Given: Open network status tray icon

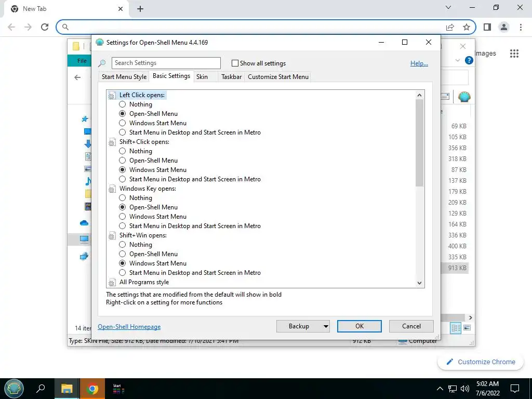Looking at the screenshot, I should [x=453, y=389].
